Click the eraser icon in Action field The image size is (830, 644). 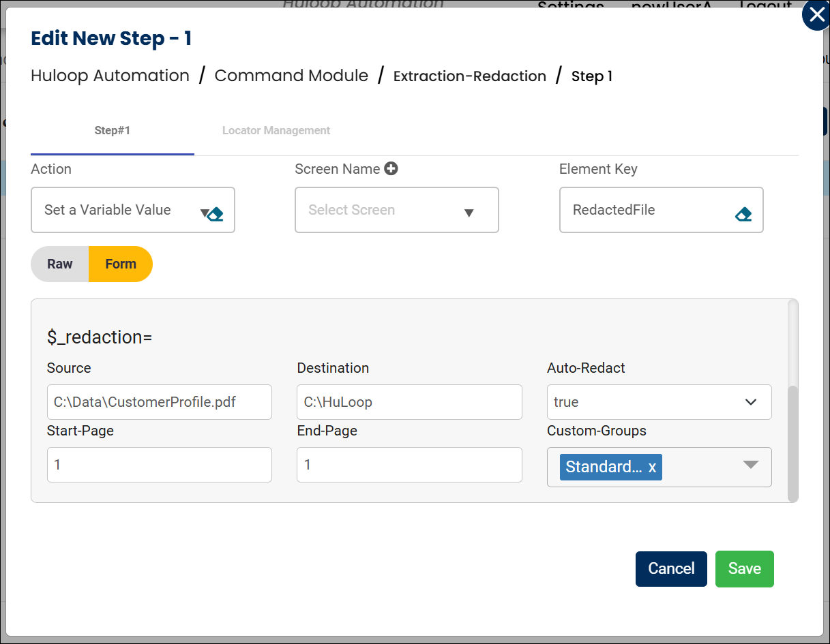click(216, 215)
